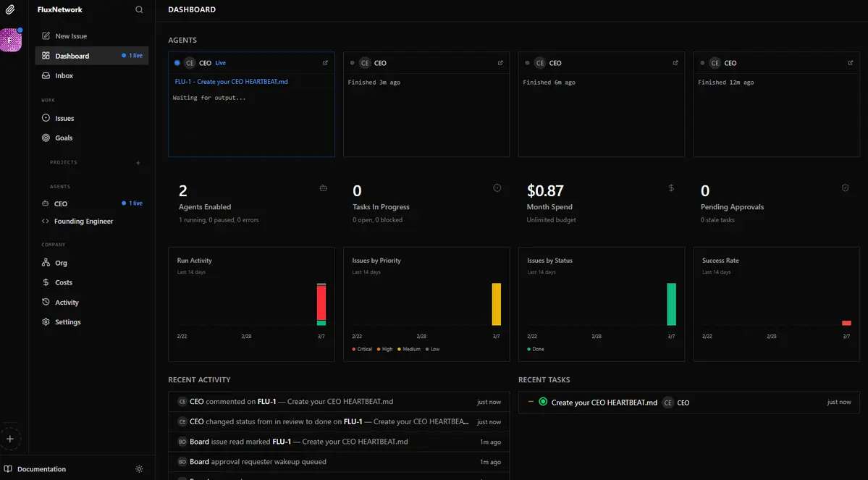
Task: Open the Documentation link
Action: point(41,469)
